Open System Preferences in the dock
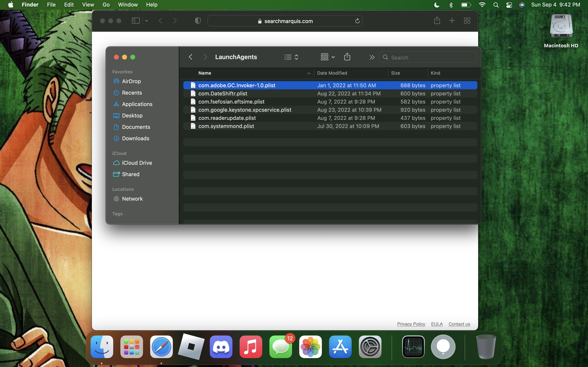Image resolution: width=588 pixels, height=367 pixels. pyautogui.click(x=370, y=347)
